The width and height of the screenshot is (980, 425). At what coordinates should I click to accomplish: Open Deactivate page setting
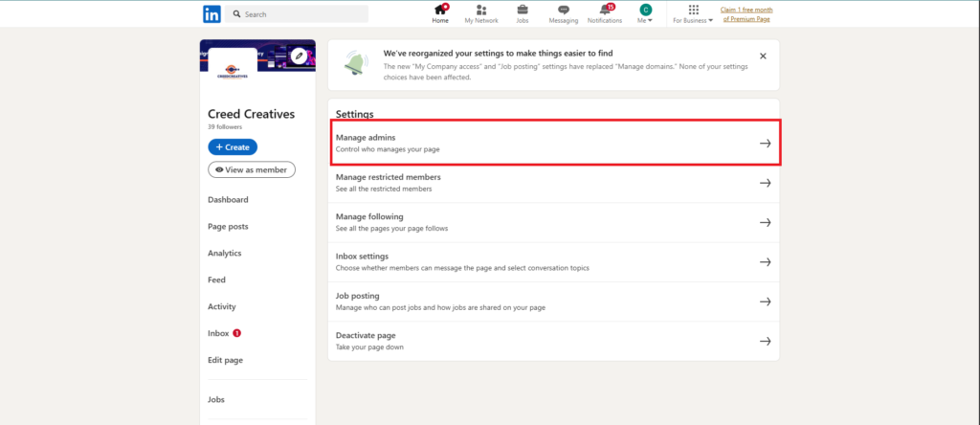click(x=554, y=342)
